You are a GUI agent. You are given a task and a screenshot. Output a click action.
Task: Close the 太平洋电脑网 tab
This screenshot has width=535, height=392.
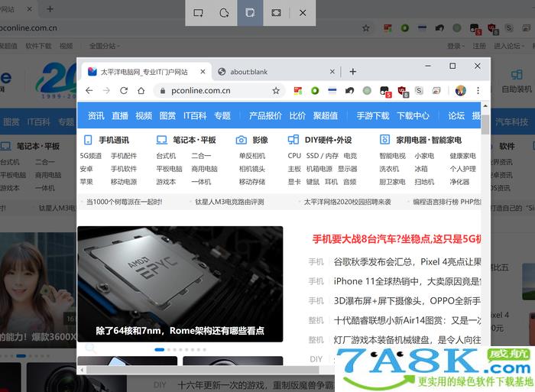tap(203, 72)
